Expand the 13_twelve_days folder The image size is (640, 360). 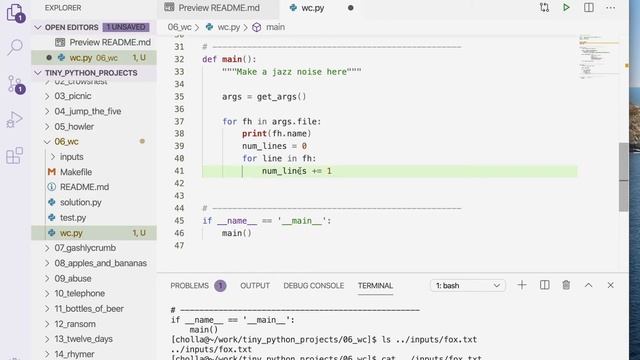point(47,339)
